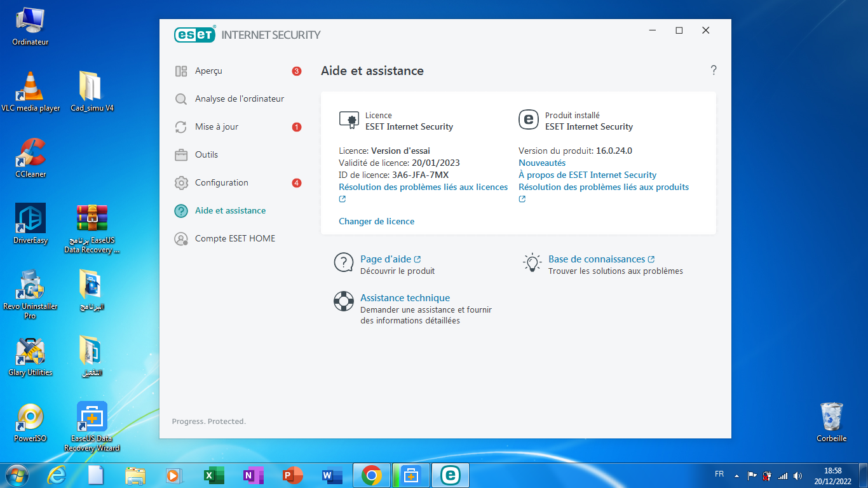Select the DriverEasy desktop icon
The width and height of the screenshot is (868, 488).
pos(31,224)
